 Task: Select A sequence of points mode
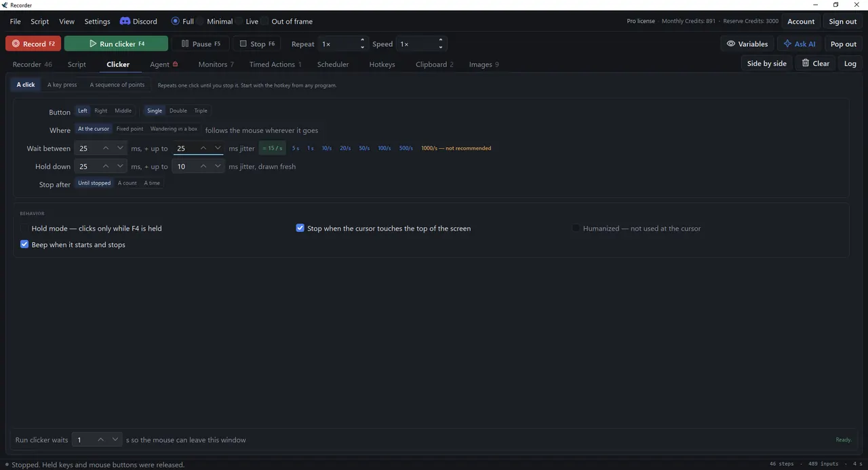[117, 85]
